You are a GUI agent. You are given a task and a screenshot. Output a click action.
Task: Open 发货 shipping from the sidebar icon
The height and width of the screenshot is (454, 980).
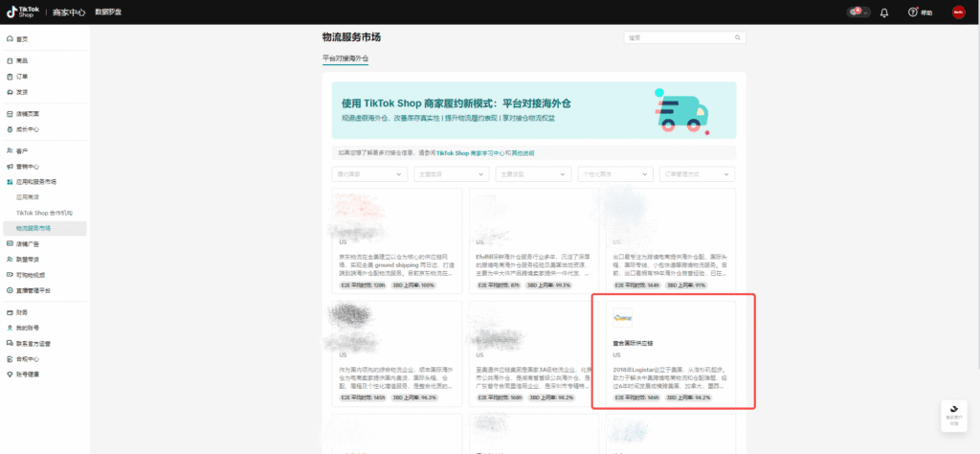(x=10, y=92)
